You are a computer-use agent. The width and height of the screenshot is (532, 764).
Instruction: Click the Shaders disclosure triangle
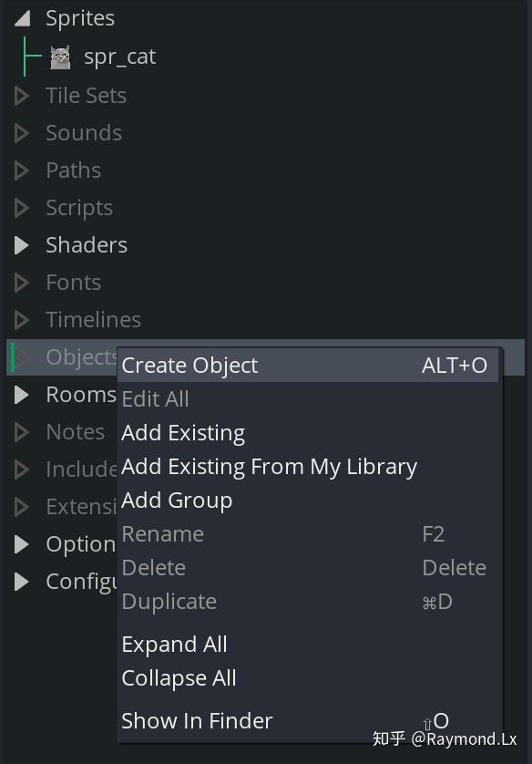coord(20,244)
